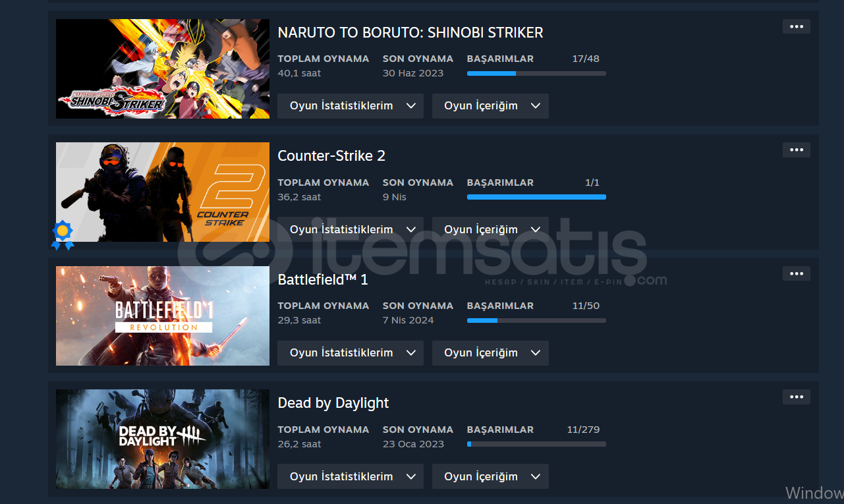
Task: Click the Counter-Strike 2 cover image
Action: coord(163,192)
